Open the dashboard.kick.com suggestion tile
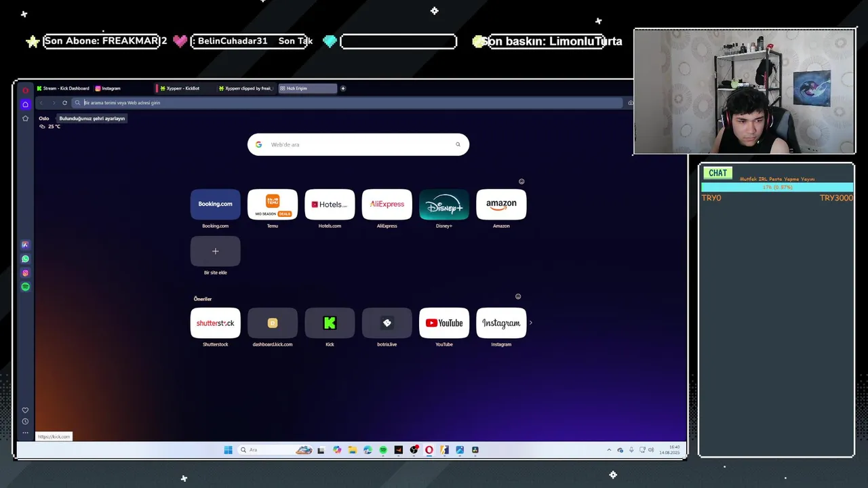868x488 pixels. 273,323
